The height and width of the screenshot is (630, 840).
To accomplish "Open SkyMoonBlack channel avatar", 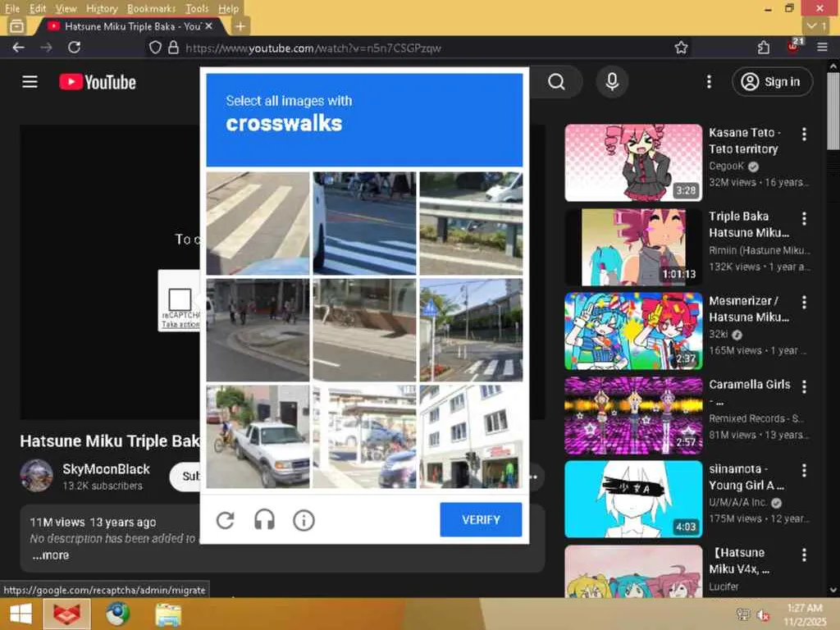I will [36, 476].
